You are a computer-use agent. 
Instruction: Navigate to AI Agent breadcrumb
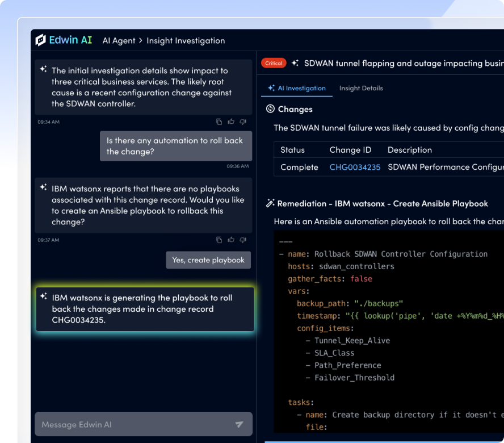(x=119, y=41)
